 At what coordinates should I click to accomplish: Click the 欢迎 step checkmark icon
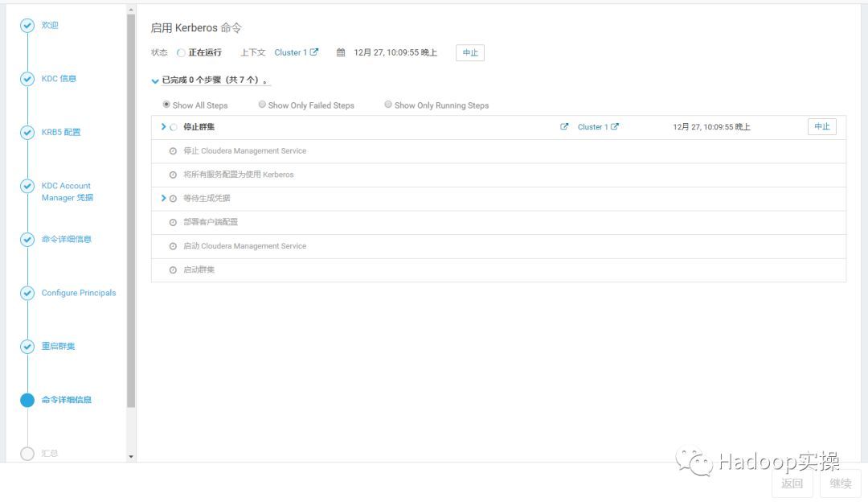27,26
